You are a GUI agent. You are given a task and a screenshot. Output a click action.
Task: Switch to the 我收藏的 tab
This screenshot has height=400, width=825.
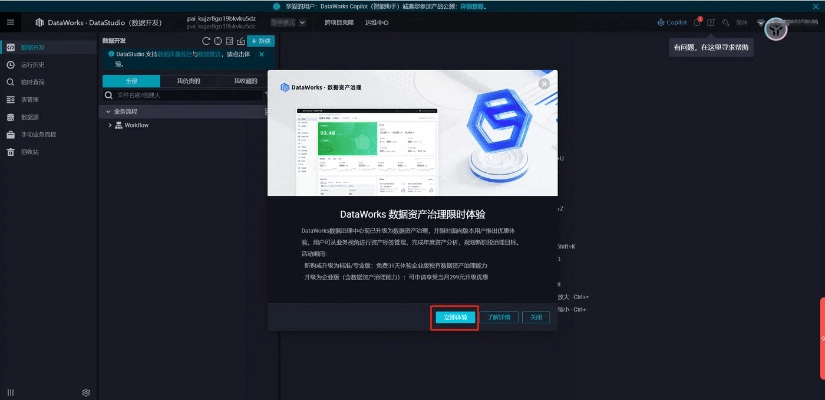(246, 81)
